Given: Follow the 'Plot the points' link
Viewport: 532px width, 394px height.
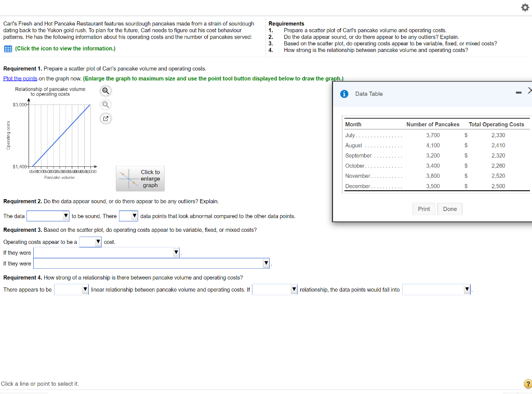Looking at the screenshot, I should pos(20,78).
